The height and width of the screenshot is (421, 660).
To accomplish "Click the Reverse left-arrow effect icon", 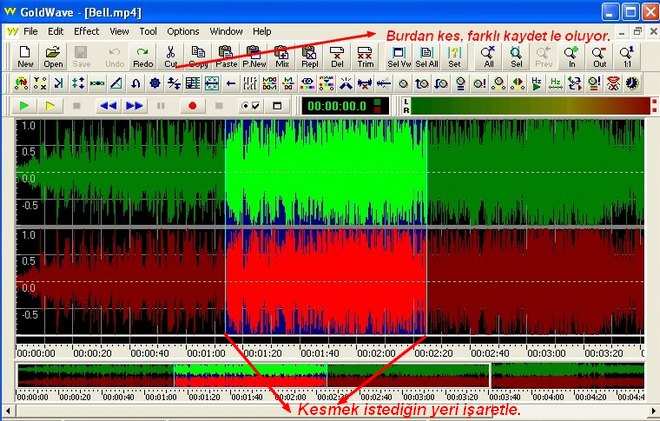I will [231, 83].
